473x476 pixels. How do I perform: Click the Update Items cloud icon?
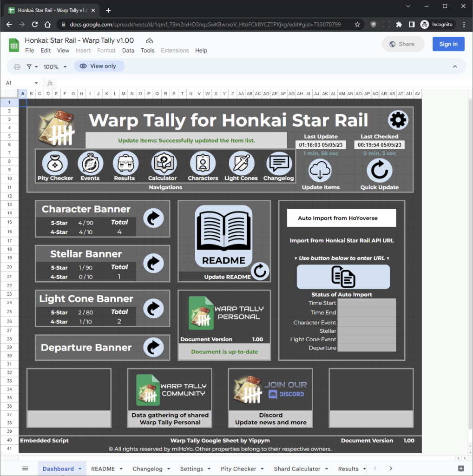tap(321, 170)
